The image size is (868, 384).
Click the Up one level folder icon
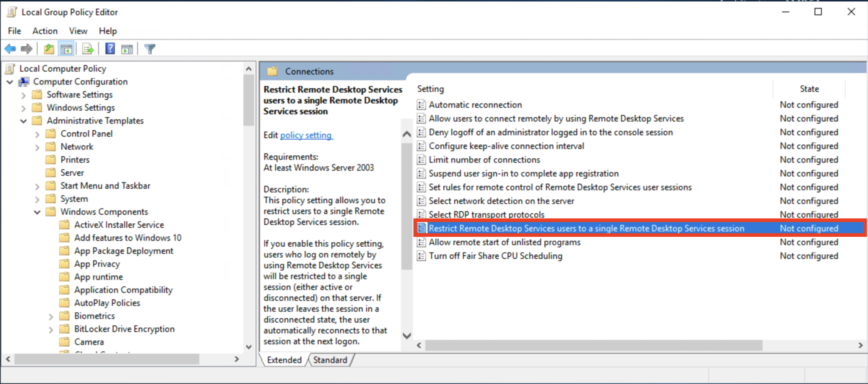click(x=48, y=48)
